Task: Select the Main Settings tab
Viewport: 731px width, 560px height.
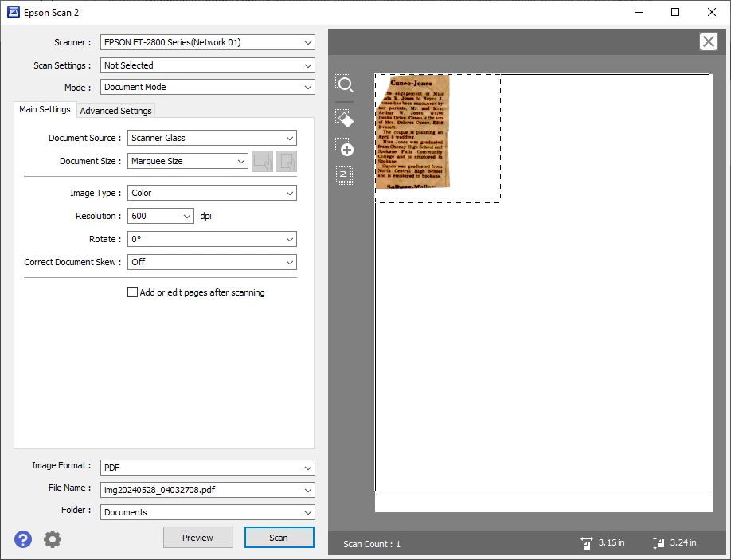Action: [x=45, y=109]
